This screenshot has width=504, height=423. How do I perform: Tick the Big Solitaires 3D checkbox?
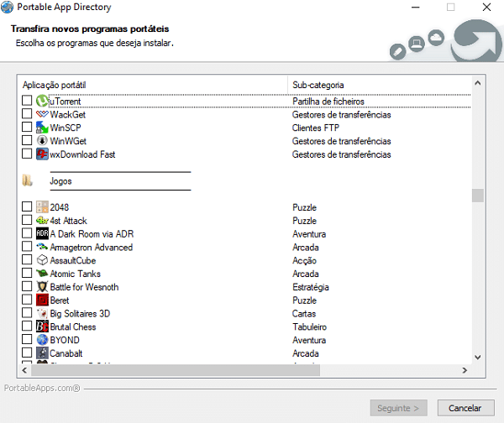27,312
